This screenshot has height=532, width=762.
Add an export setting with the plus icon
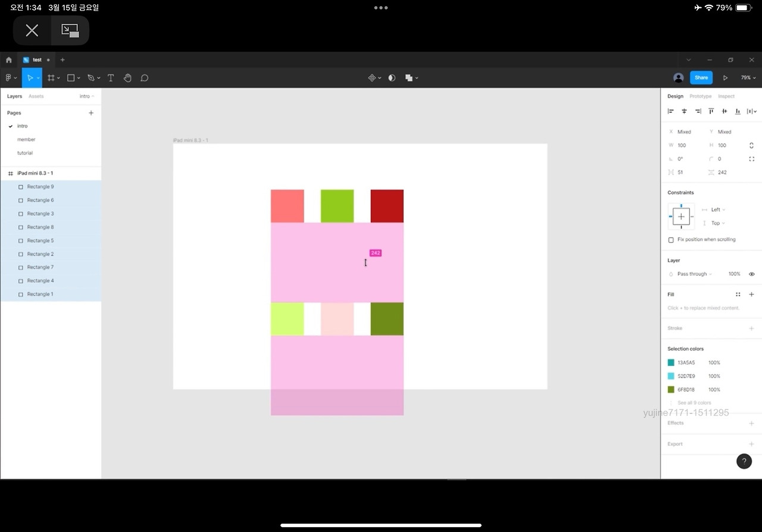[x=751, y=444]
